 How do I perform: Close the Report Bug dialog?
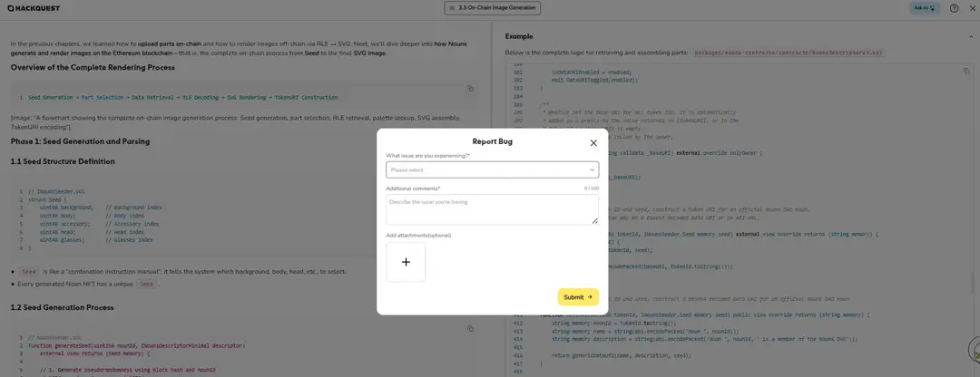[593, 142]
